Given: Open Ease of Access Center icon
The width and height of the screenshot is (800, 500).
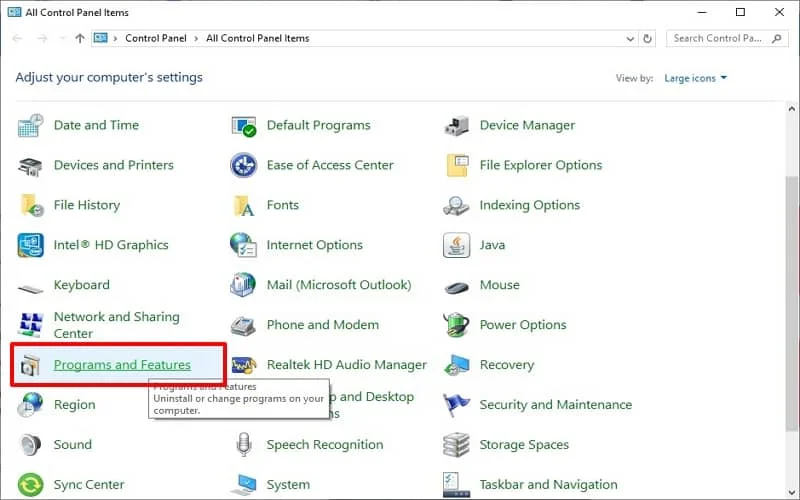Looking at the screenshot, I should click(x=243, y=165).
